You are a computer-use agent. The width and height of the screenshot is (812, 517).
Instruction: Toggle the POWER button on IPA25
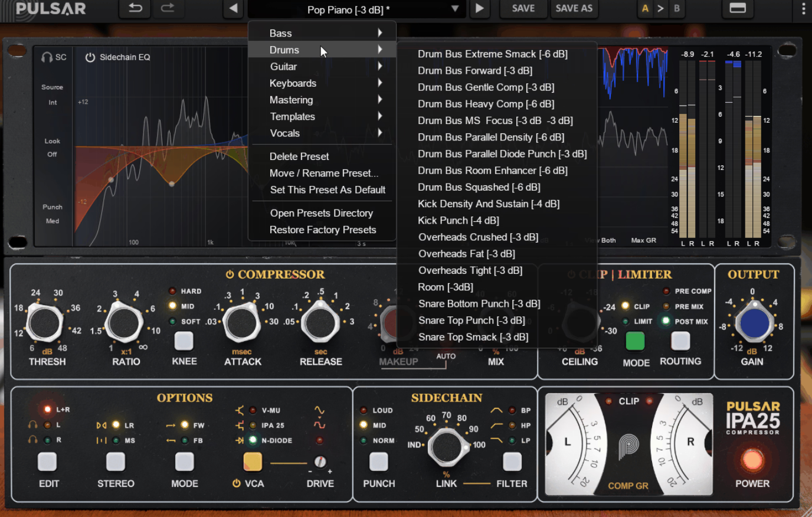[752, 460]
